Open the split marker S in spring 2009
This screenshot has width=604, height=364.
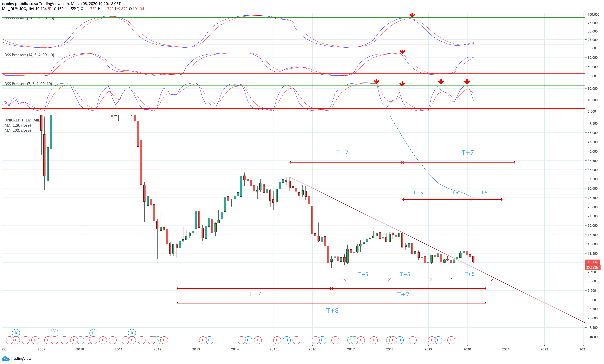pos(54,333)
